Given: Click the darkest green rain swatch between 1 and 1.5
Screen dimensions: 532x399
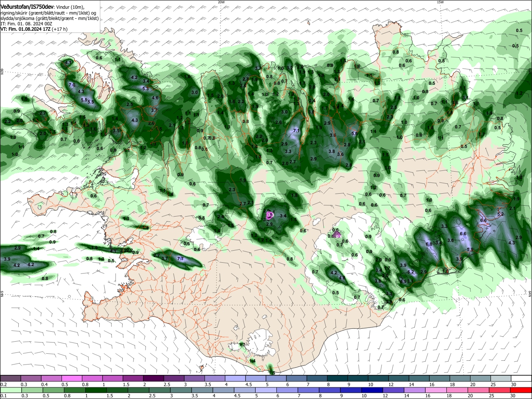Looking at the screenshot, I should click(x=96, y=390).
